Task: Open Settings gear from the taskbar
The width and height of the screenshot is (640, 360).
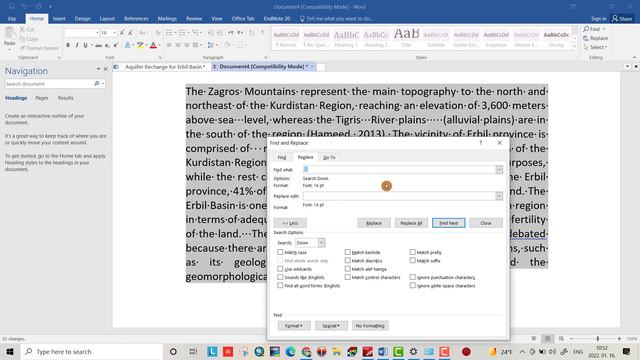Action: pyautogui.click(x=413, y=351)
